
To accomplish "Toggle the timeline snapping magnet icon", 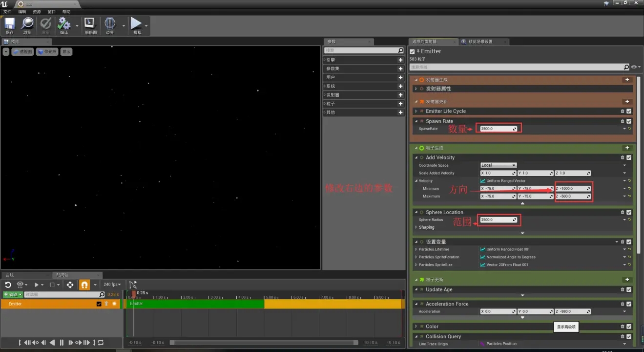I will point(84,285).
